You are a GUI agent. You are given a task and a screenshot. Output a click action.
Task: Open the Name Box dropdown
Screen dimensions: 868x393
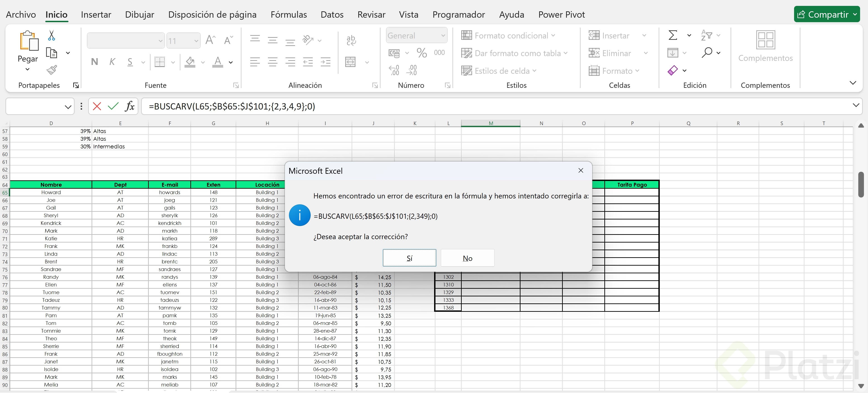pos(68,107)
